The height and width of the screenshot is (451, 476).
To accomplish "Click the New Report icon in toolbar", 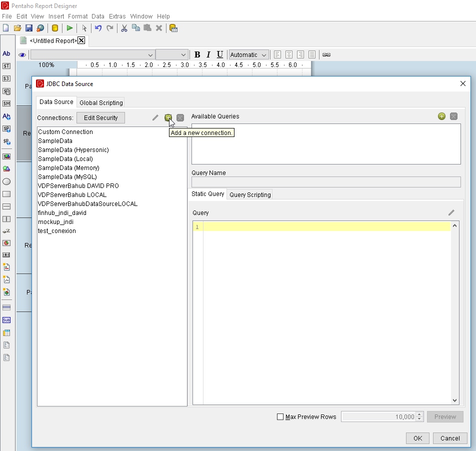I will 6,28.
